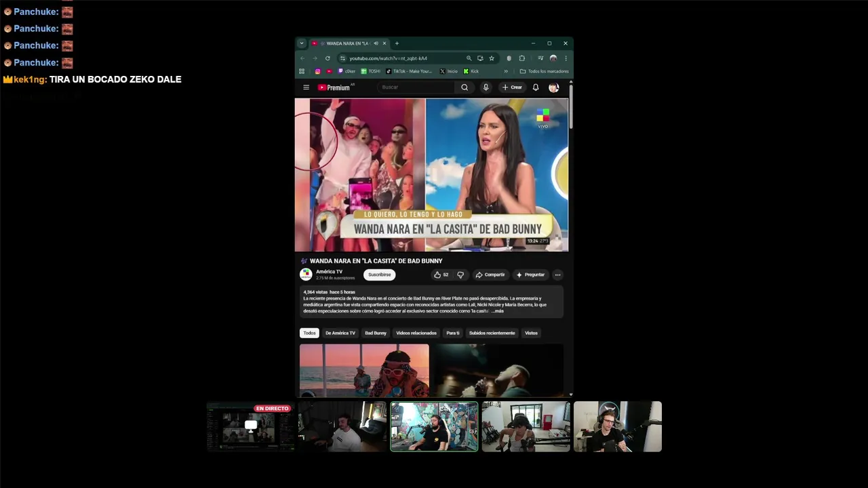Screen dimensions: 868x488
Task: Expand description with ...más
Action: [x=497, y=311]
